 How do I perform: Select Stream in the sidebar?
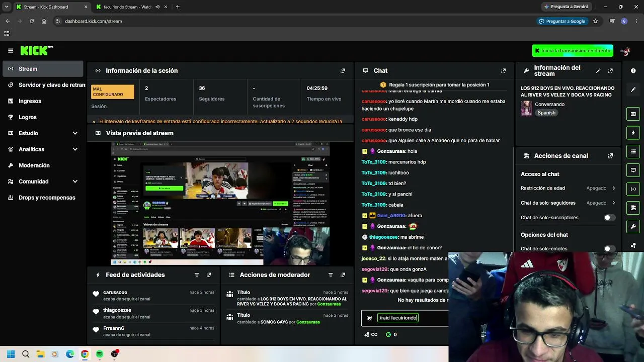[43, 69]
